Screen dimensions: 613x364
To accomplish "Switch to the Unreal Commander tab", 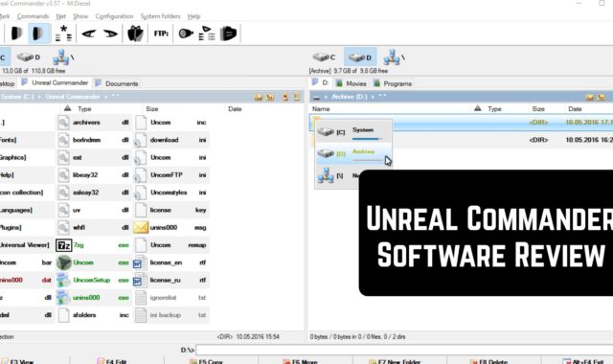I will pos(55,83).
